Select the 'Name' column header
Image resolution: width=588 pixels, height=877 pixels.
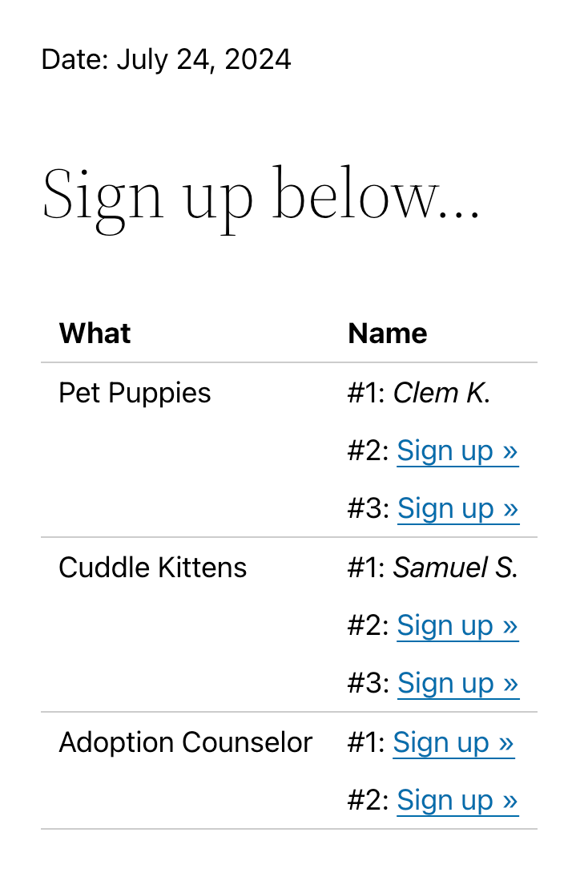click(388, 333)
